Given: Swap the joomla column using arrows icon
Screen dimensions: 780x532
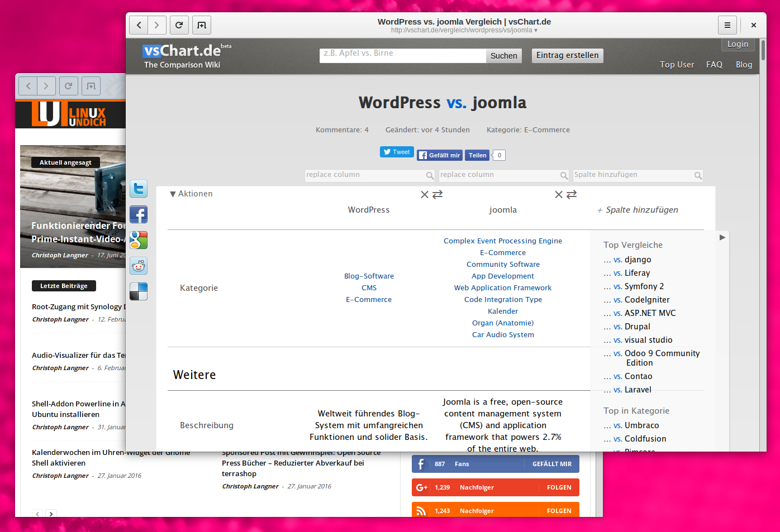Looking at the screenshot, I should click(572, 194).
